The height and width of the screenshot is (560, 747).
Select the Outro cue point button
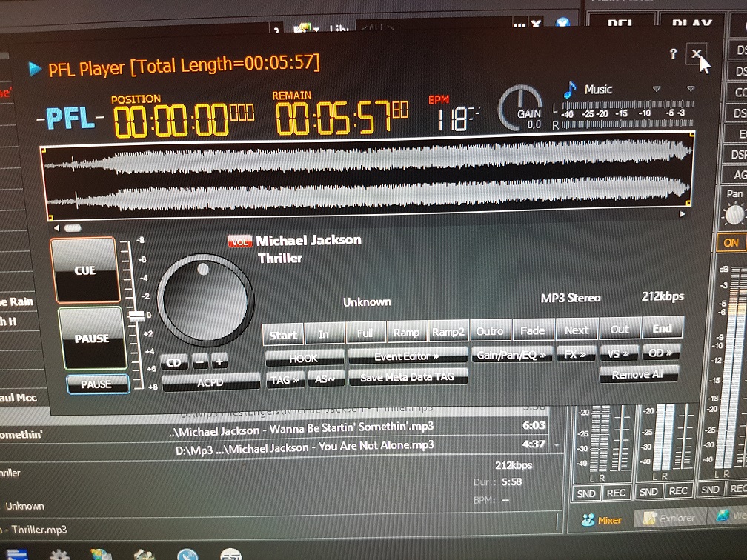point(491,330)
